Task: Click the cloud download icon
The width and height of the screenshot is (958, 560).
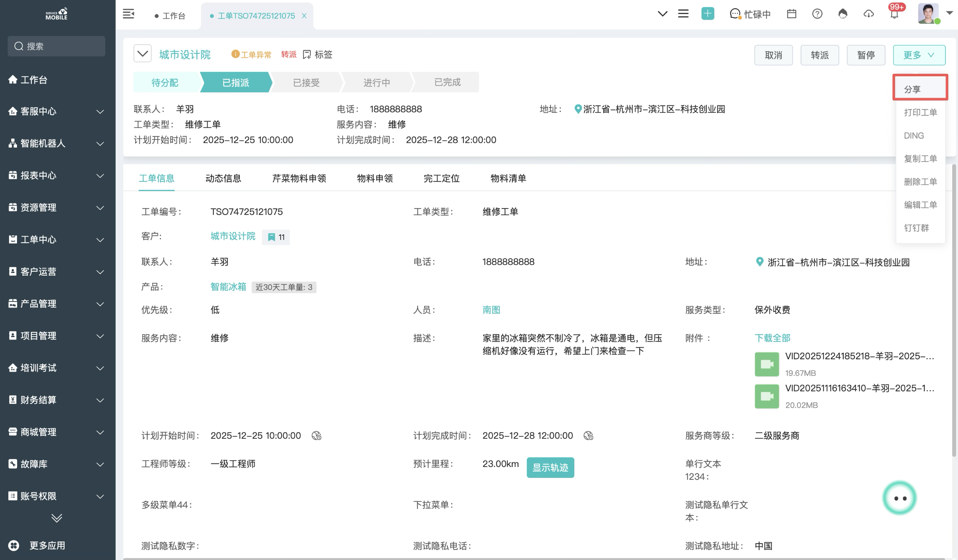Action: coord(869,14)
